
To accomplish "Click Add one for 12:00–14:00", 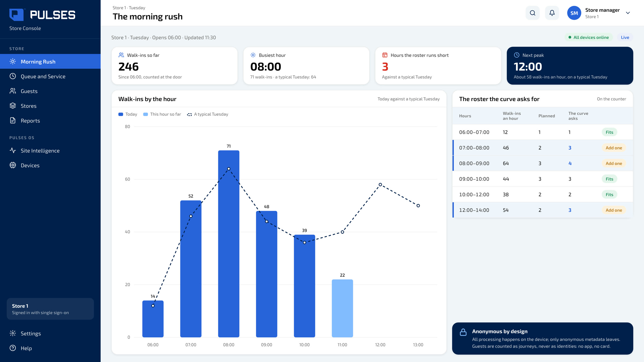I will pos(614,210).
